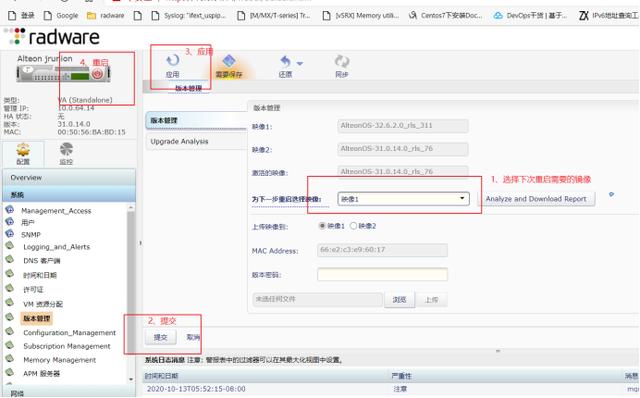Expand the Overview accordion section

point(69,178)
